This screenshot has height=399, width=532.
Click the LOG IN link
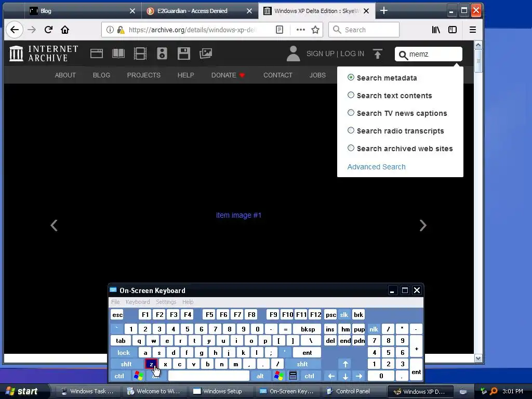click(352, 54)
